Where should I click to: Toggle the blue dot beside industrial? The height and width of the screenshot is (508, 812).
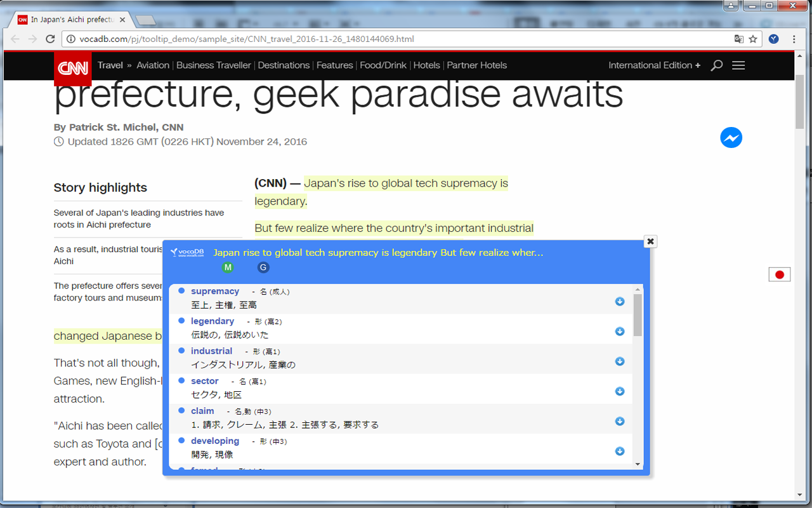click(x=181, y=351)
